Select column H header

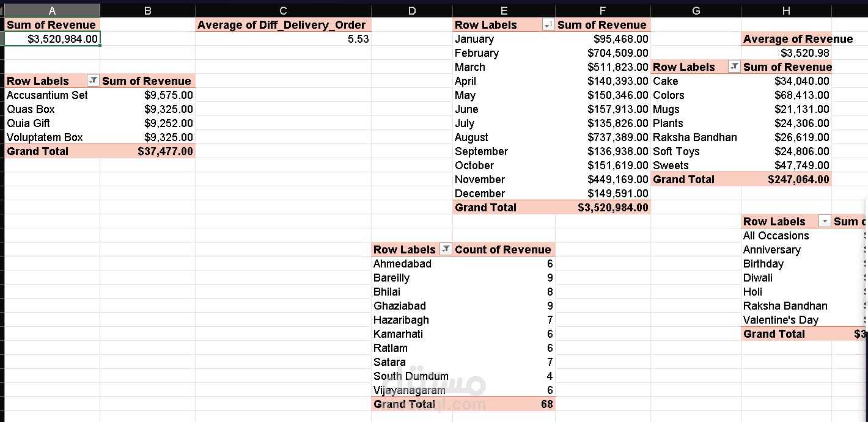click(x=786, y=10)
